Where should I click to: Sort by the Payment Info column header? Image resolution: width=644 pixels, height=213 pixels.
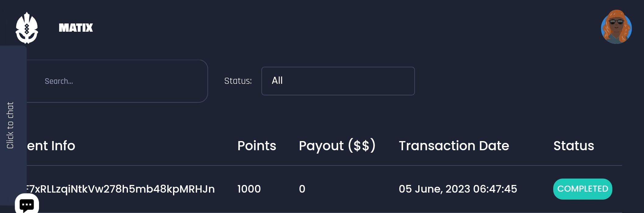pos(51,146)
